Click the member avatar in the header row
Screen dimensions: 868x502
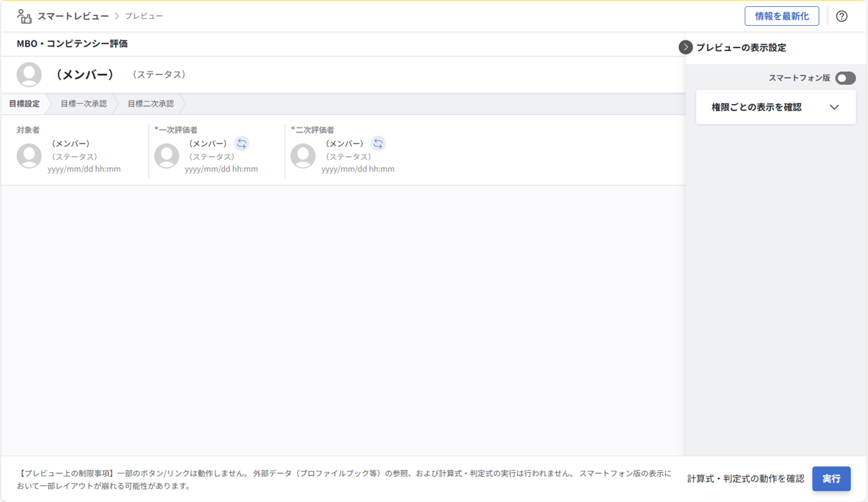(x=29, y=74)
